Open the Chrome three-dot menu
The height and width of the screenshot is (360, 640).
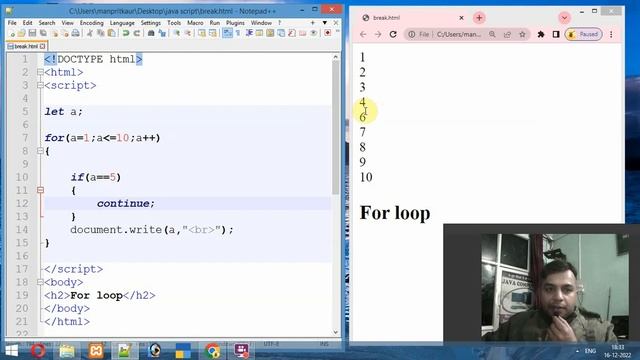[x=611, y=34]
